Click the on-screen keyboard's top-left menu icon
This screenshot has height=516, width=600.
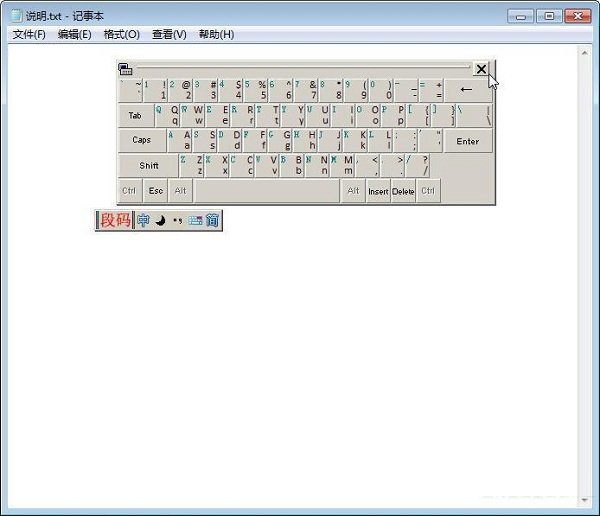tap(125, 69)
